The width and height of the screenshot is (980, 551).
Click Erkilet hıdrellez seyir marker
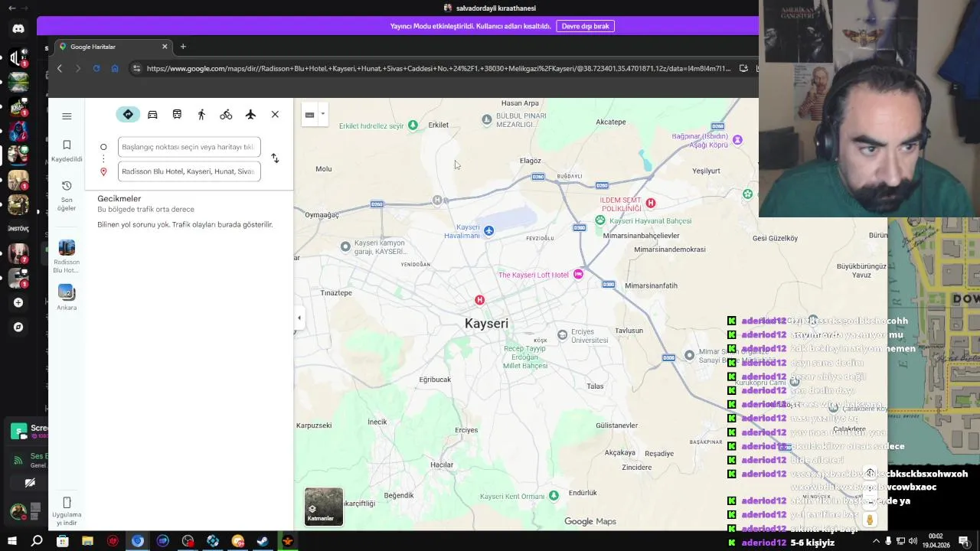[x=413, y=125]
